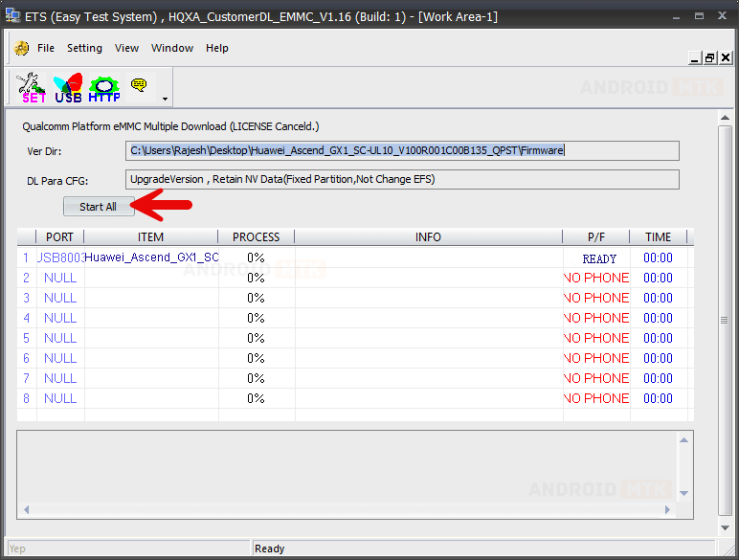Open the toolbar overflow dropdown arrow

[x=165, y=99]
